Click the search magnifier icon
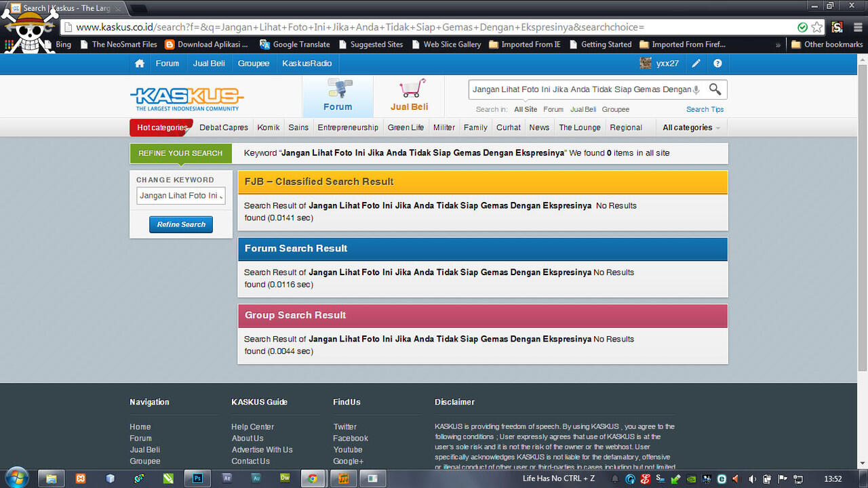This screenshot has height=488, width=868. [715, 89]
